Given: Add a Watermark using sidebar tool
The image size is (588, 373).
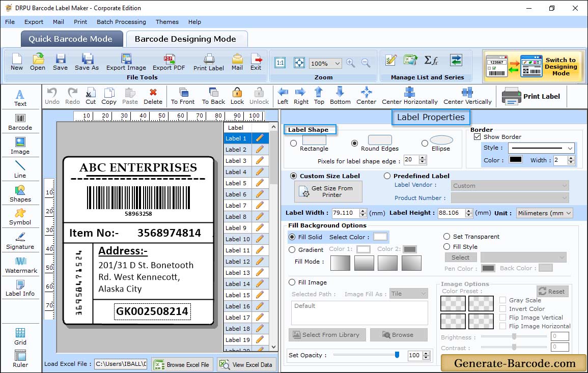Looking at the screenshot, I should click(x=21, y=265).
